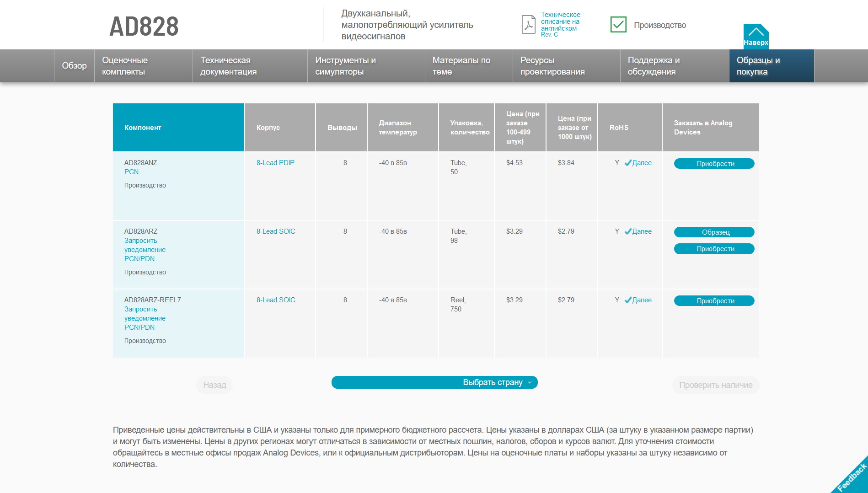This screenshot has width=868, height=493.
Task: Open PCN/PDN notification link for AD828ARZ
Action: click(145, 250)
